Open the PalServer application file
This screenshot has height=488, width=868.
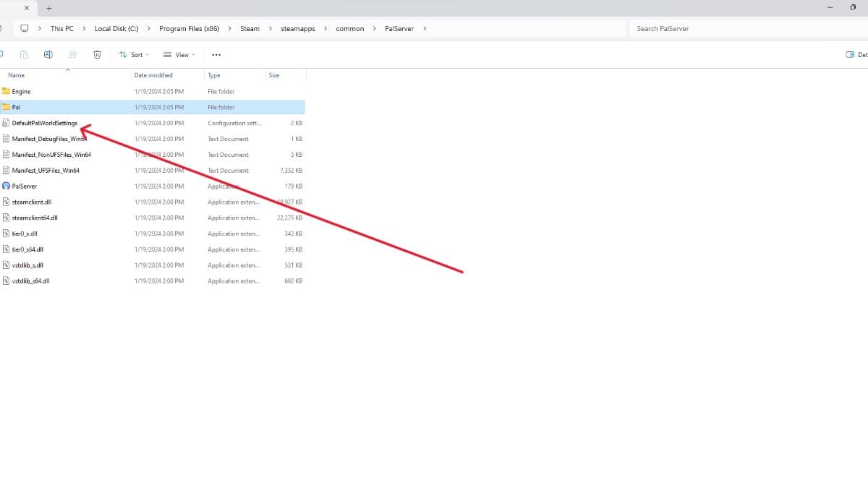point(25,187)
